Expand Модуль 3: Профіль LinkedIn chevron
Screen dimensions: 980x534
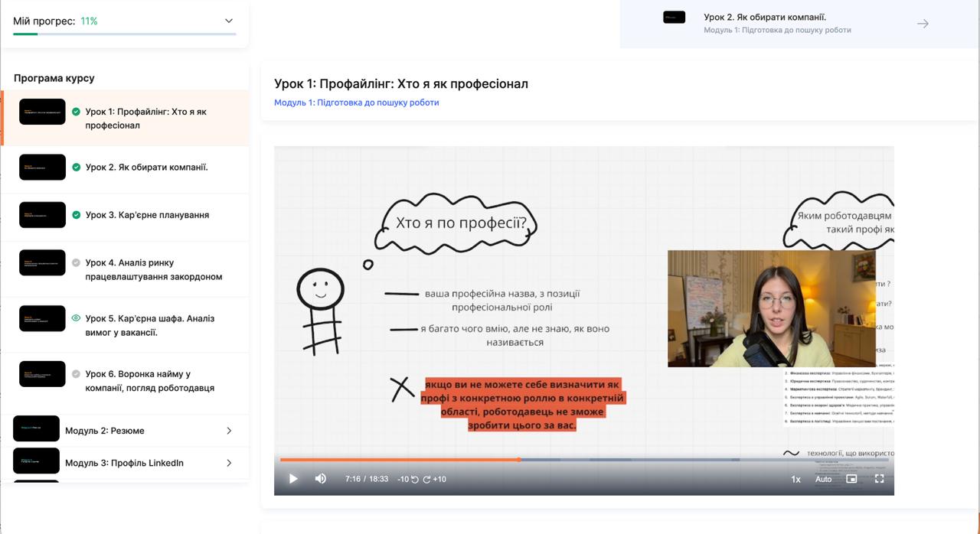pos(228,463)
